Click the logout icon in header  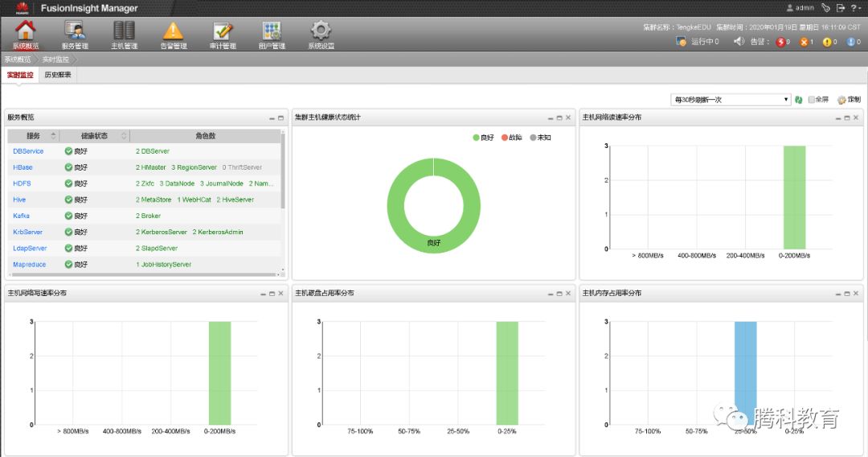841,8
